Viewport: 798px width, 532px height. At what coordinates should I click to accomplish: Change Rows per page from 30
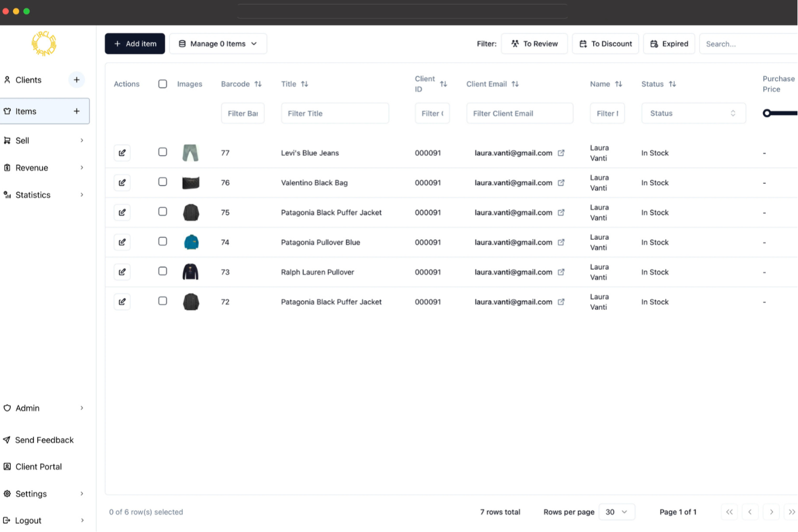click(x=616, y=512)
